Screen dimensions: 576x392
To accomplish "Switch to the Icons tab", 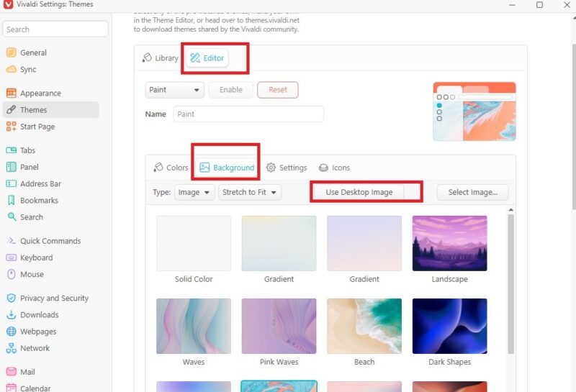I will pyautogui.click(x=334, y=168).
